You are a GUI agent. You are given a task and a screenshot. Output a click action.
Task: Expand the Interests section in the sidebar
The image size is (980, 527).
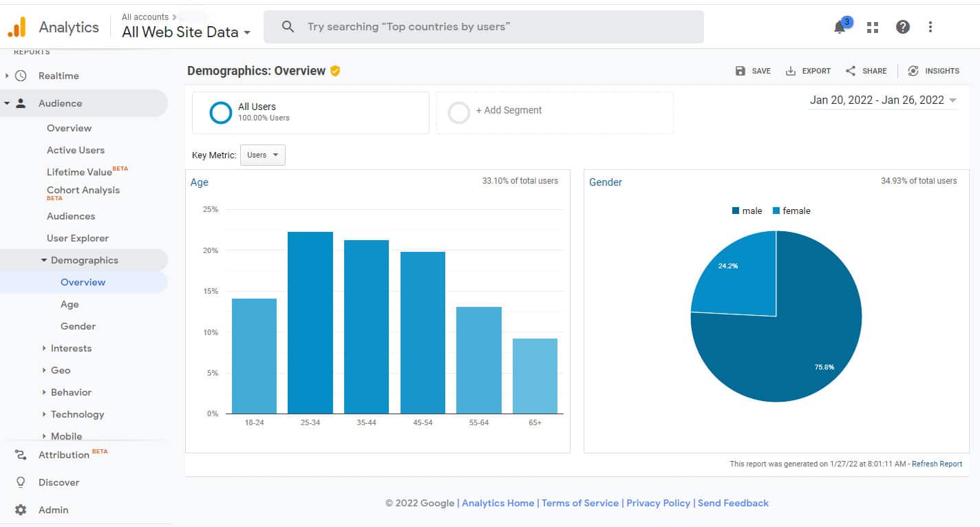pos(72,348)
